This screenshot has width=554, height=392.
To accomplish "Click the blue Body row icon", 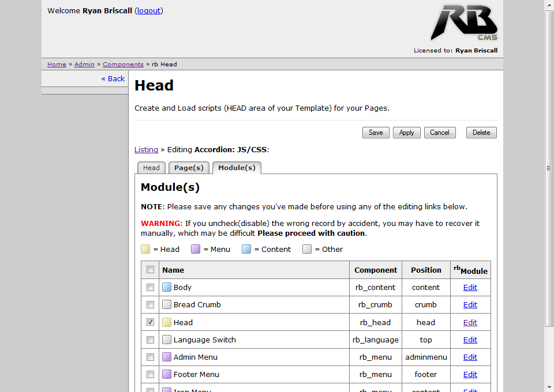I will [x=167, y=287].
